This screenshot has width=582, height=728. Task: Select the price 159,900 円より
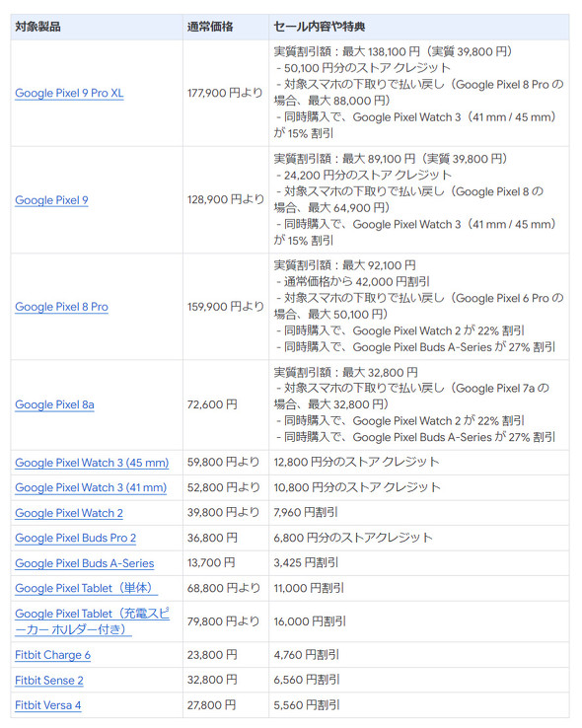226,307
